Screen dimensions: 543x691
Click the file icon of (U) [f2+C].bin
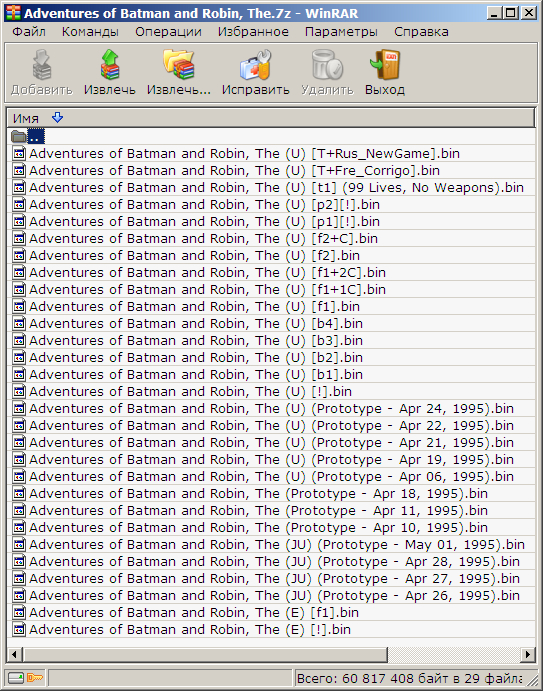coord(19,238)
